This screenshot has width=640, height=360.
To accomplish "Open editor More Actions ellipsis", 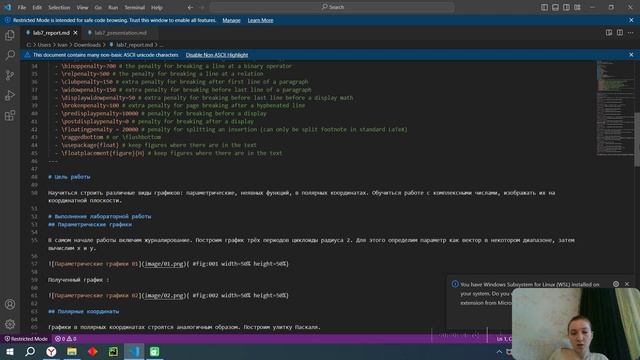I will (631, 33).
